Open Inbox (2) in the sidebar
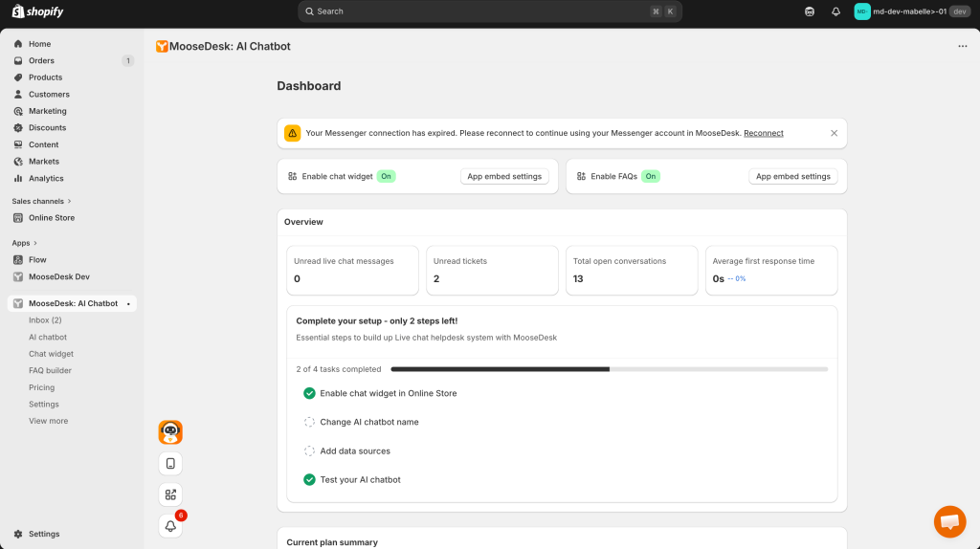This screenshot has width=980, height=549. click(45, 320)
